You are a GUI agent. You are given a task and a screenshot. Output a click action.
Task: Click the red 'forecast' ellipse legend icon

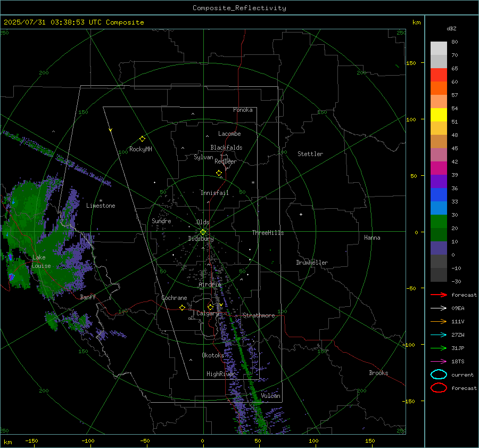coord(439,388)
